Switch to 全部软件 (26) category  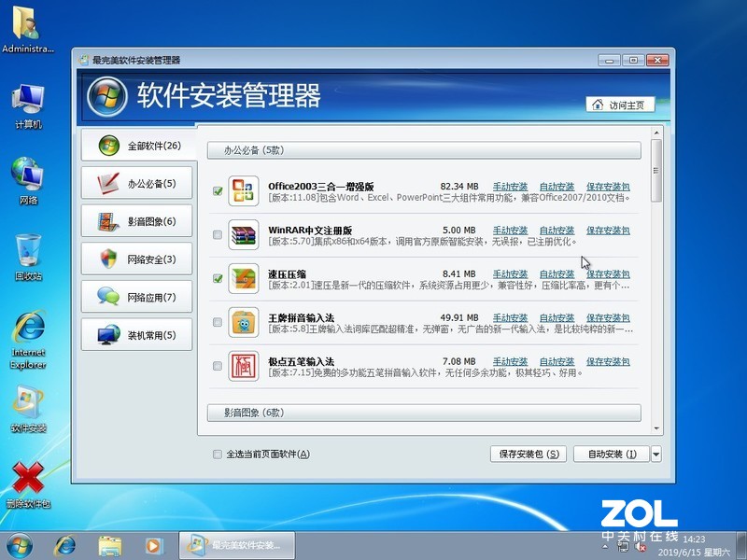tap(140, 147)
